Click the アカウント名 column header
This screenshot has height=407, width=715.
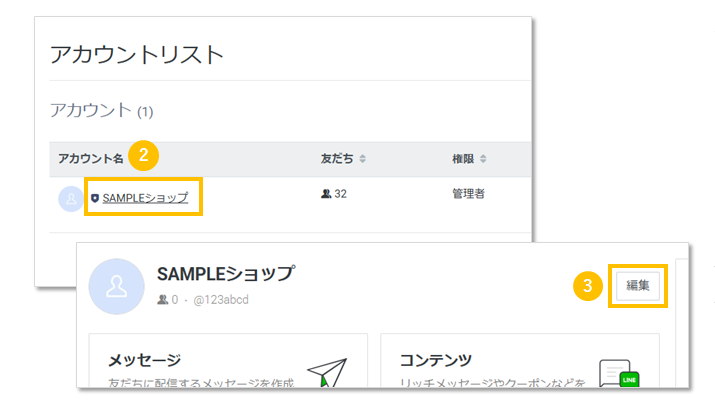pyautogui.click(x=90, y=159)
